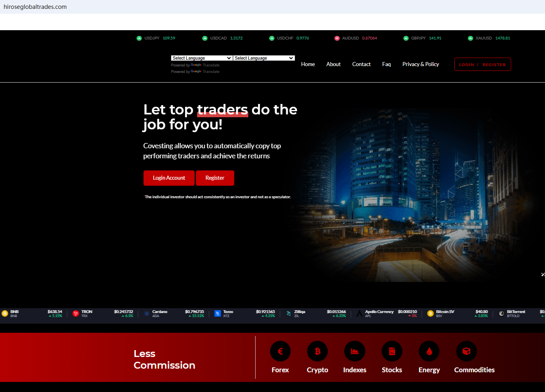Go to the Home menu item
This screenshot has height=392, width=545.
coord(308,64)
